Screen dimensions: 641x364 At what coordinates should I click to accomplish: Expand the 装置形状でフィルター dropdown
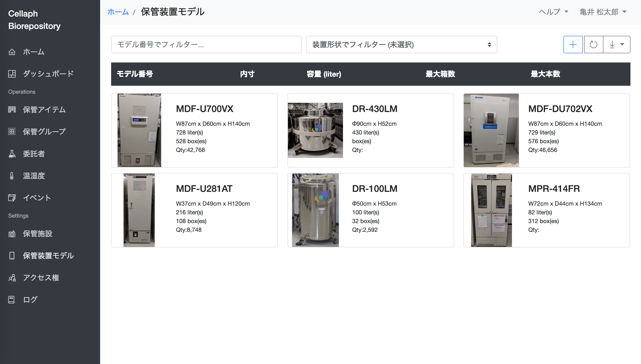tap(402, 45)
